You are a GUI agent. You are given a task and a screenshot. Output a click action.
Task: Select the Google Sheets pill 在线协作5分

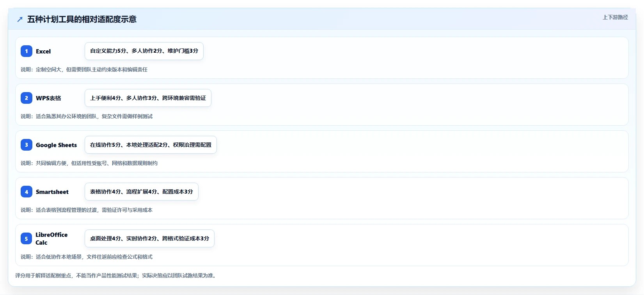151,145
